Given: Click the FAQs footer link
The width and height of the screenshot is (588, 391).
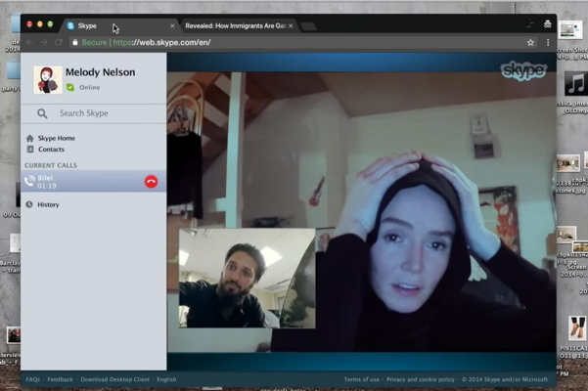Looking at the screenshot, I should tap(33, 379).
